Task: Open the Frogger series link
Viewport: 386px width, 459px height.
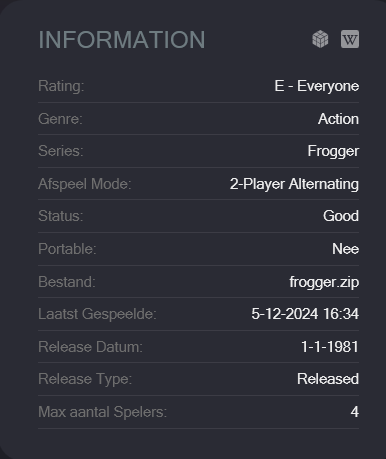Action: 333,151
